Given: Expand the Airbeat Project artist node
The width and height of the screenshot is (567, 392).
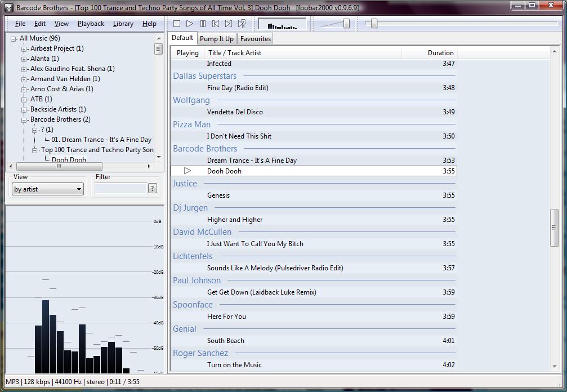Looking at the screenshot, I should coord(25,48).
